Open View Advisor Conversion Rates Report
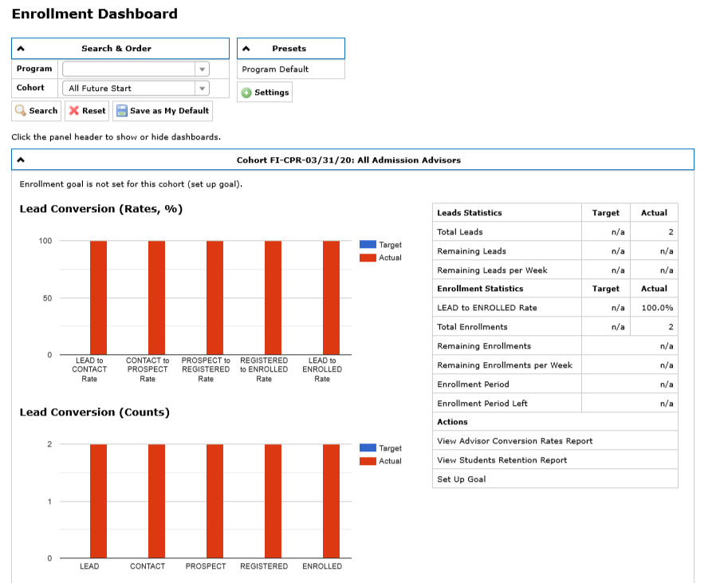Image resolution: width=728 pixels, height=583 pixels. (515, 441)
